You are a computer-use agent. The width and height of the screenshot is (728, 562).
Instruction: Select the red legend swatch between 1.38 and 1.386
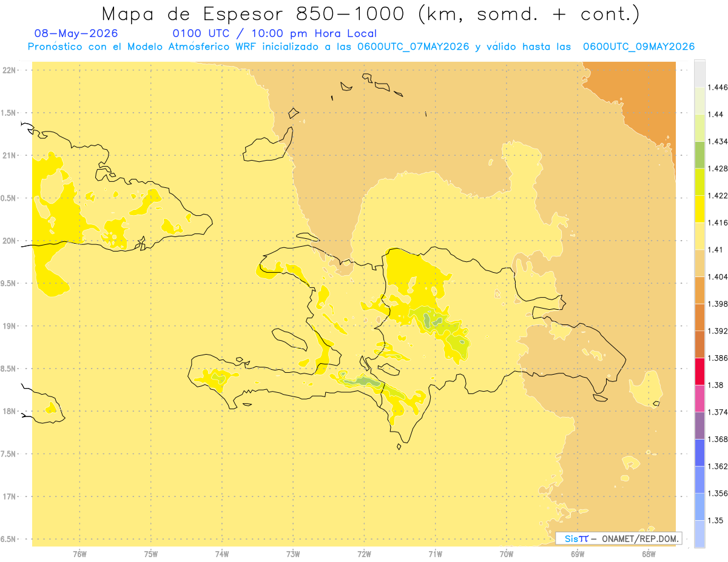(699, 371)
